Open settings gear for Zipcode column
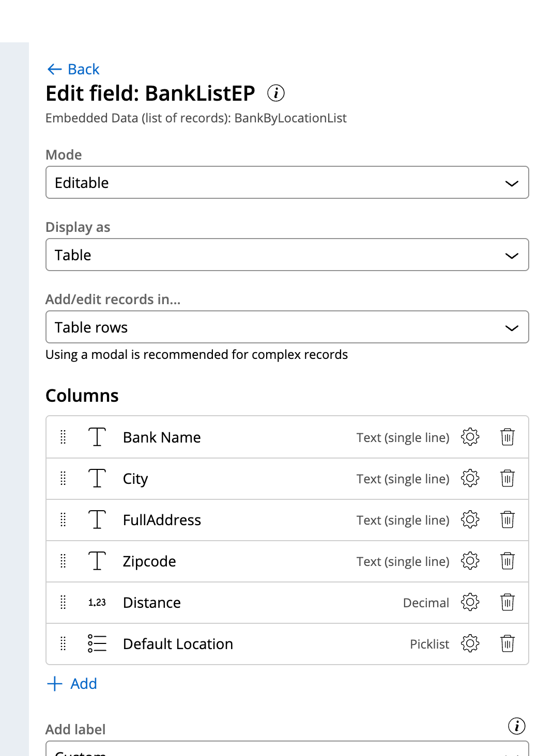553x756 pixels. 470,561
